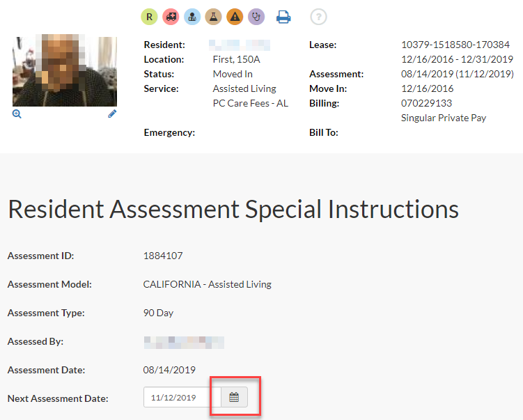Open the calendar picker for Next Assessment Date

[x=234, y=397]
